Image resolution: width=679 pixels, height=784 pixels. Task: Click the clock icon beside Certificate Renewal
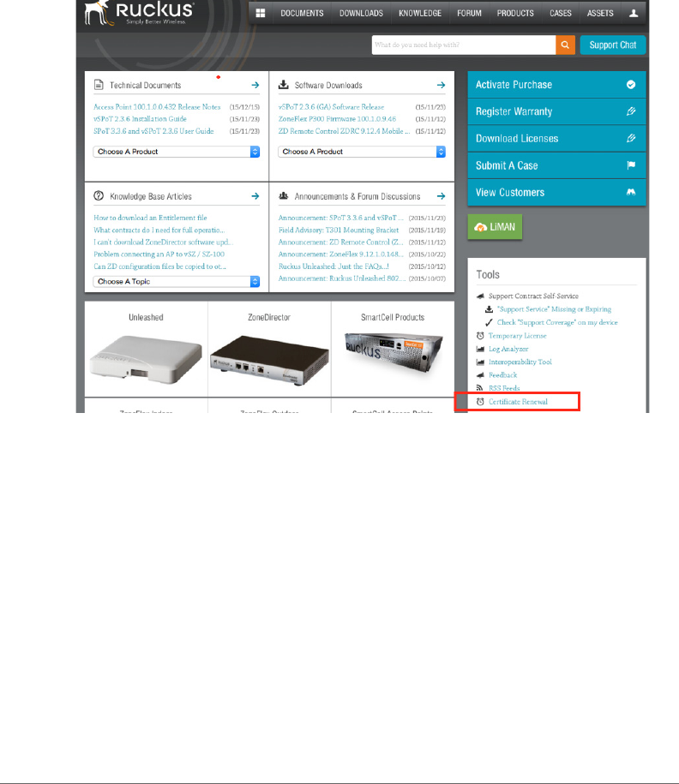(x=480, y=402)
